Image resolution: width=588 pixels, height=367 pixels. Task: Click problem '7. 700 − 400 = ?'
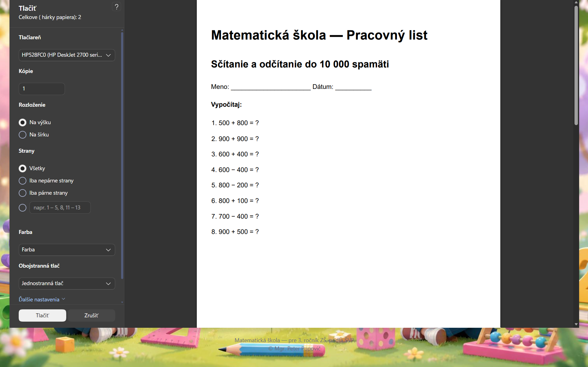[x=235, y=216]
